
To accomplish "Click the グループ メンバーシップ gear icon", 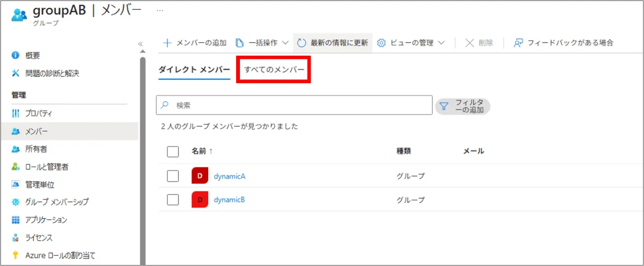I will [16, 202].
